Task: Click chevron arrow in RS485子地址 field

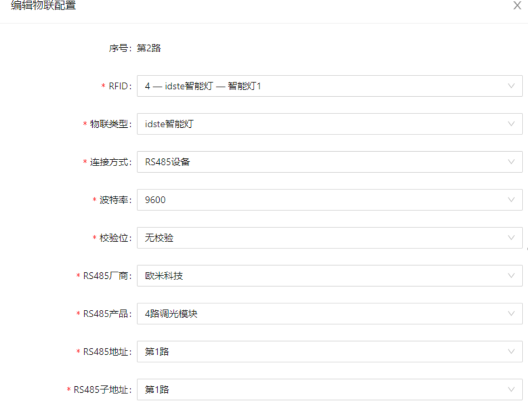Action: 511,389
